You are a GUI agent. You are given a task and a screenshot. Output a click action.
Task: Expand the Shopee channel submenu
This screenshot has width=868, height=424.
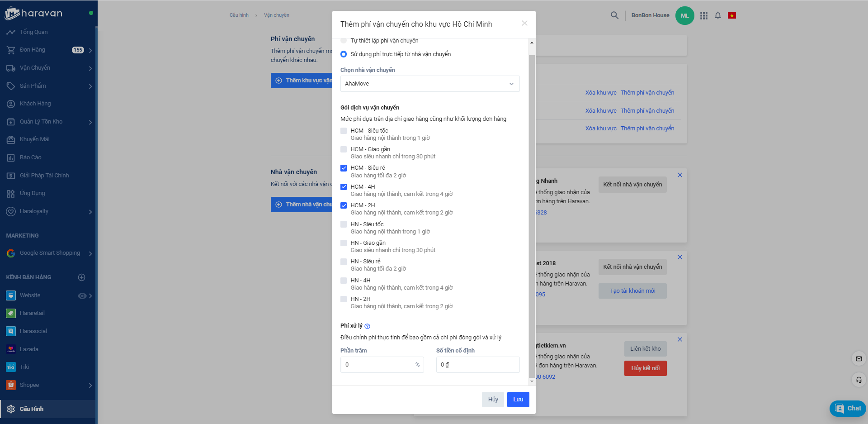point(90,386)
